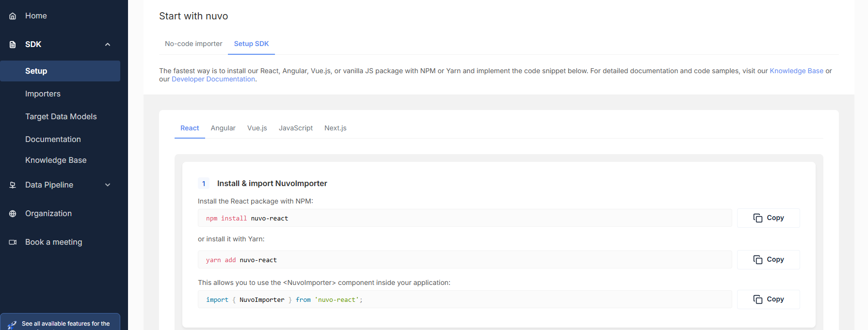Click copy icon for import statement
This screenshot has width=868, height=330.
coord(758,299)
